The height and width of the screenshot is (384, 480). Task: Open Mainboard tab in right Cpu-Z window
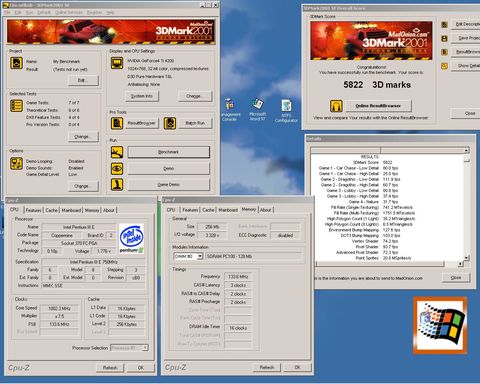(228, 210)
